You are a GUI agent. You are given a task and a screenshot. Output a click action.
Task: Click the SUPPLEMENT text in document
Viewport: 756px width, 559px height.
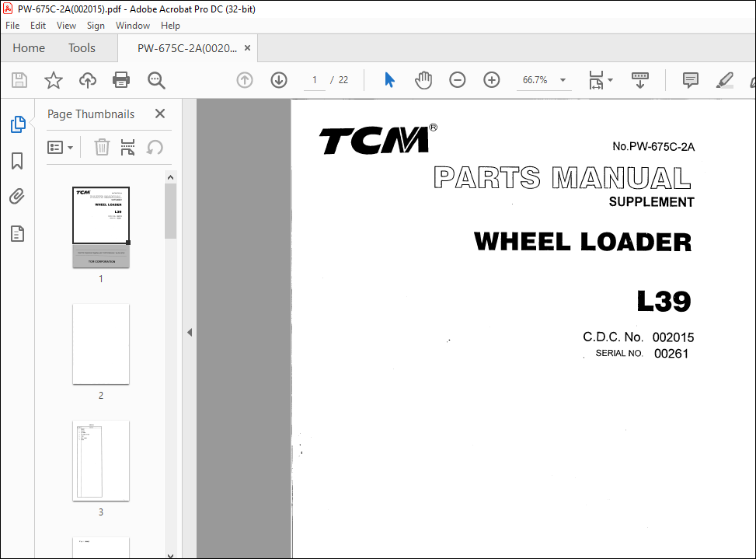pyautogui.click(x=651, y=202)
